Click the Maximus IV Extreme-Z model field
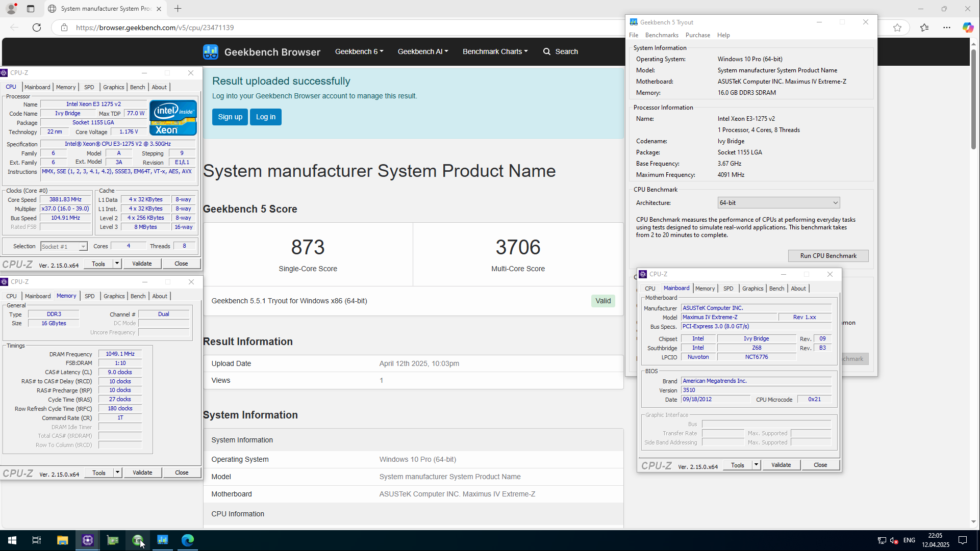This screenshot has height=551, width=980. [x=728, y=317]
